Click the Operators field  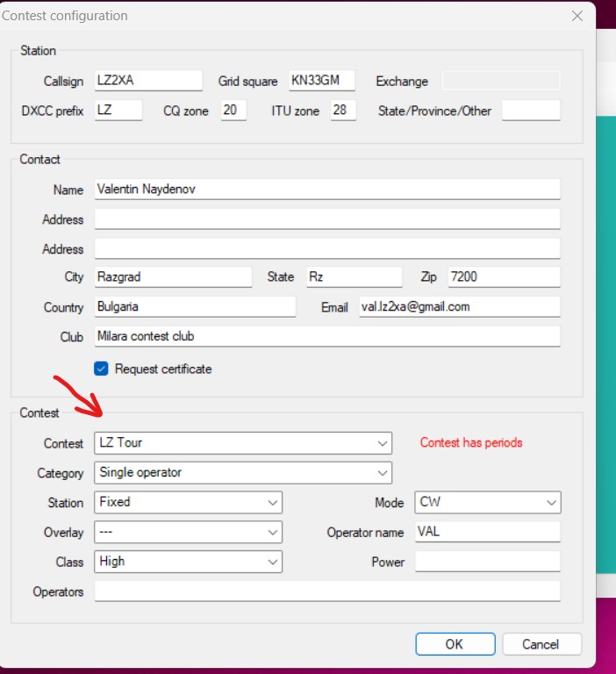[x=327, y=591]
